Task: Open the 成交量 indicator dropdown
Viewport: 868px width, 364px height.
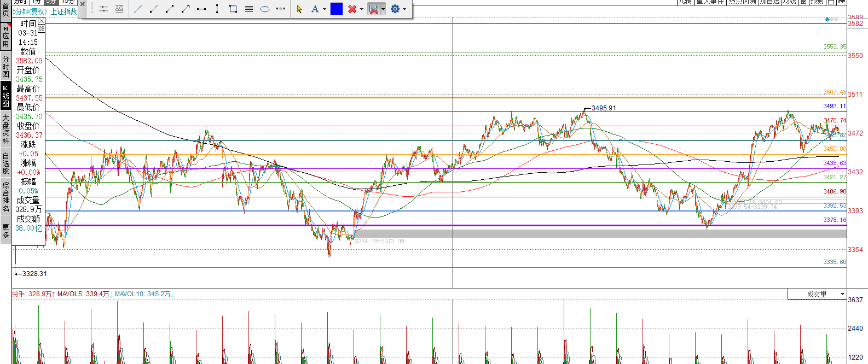Action: 817,294
